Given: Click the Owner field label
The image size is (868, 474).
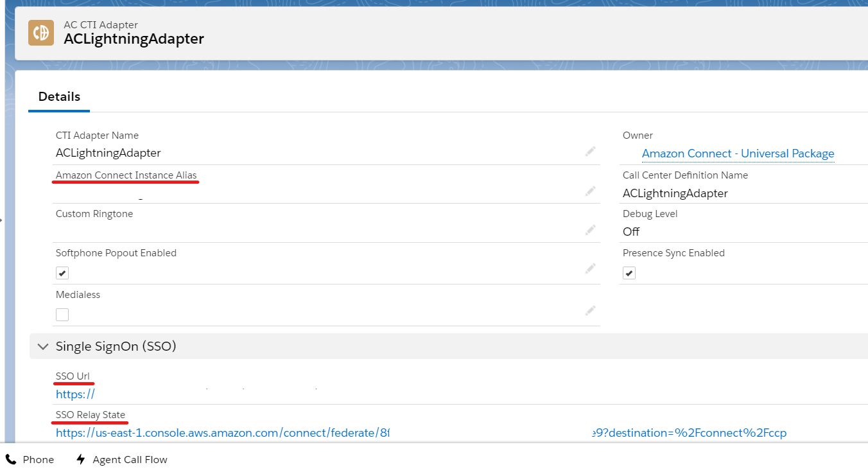Looking at the screenshot, I should [638, 136].
